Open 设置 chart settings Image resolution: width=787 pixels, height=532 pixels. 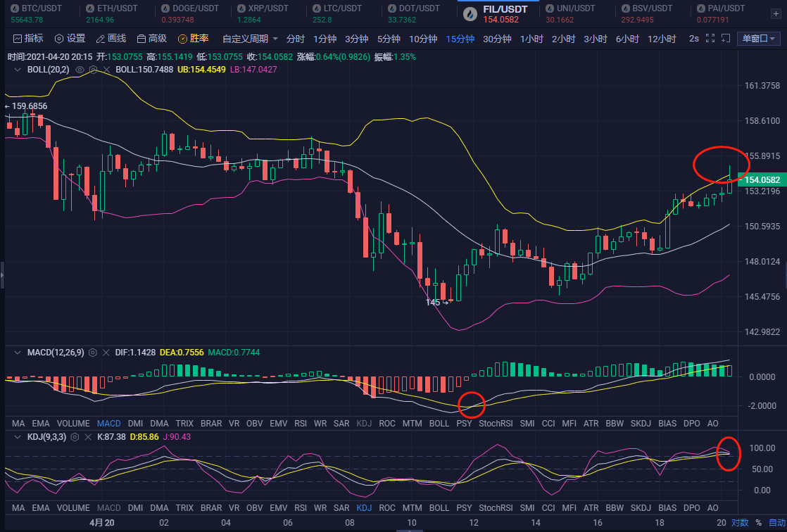[x=70, y=39]
